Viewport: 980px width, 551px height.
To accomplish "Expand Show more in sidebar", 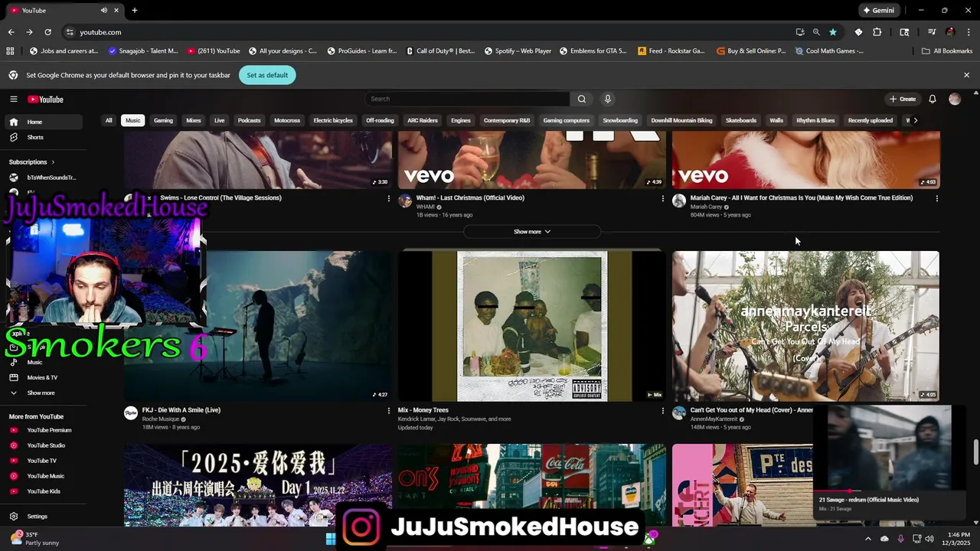I will click(42, 393).
